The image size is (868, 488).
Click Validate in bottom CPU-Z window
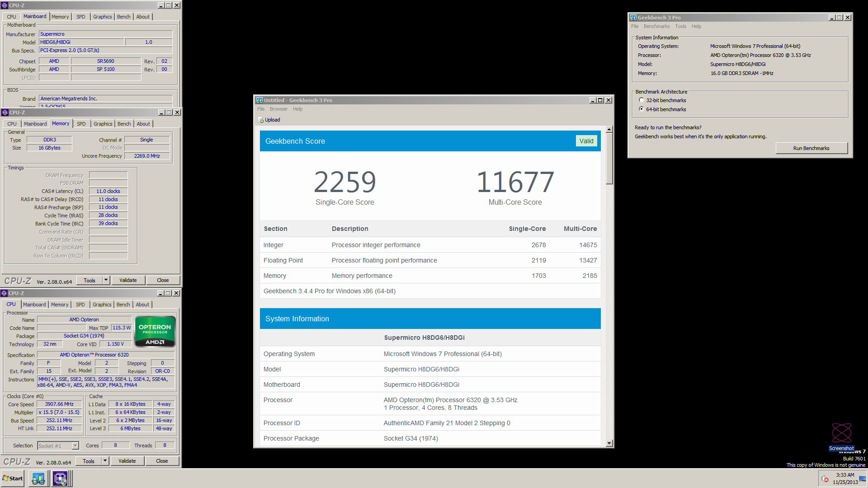[x=127, y=461]
